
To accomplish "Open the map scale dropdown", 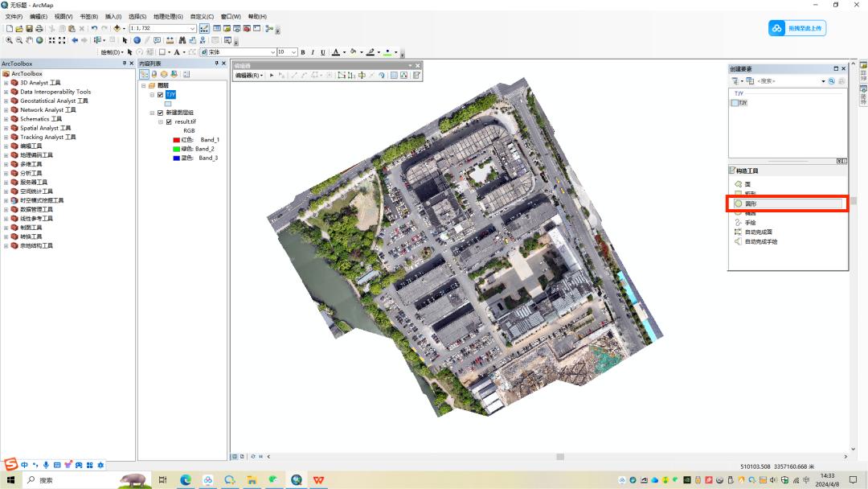I will pyautogui.click(x=193, y=28).
